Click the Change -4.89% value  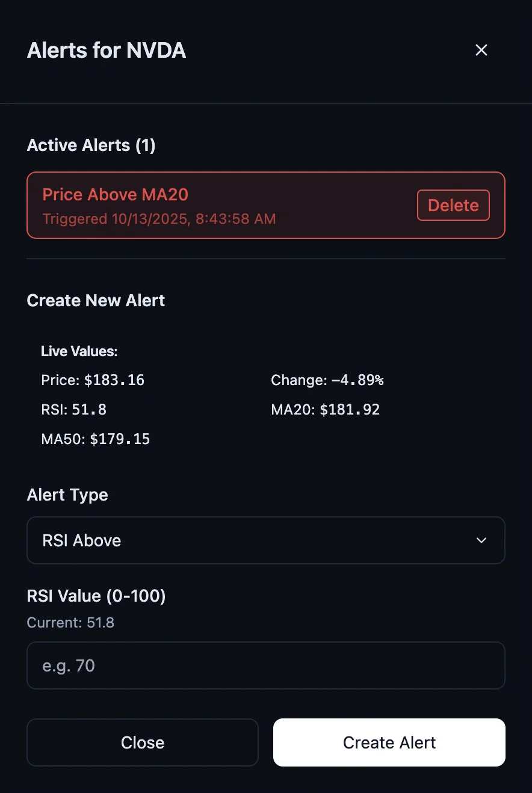click(357, 380)
